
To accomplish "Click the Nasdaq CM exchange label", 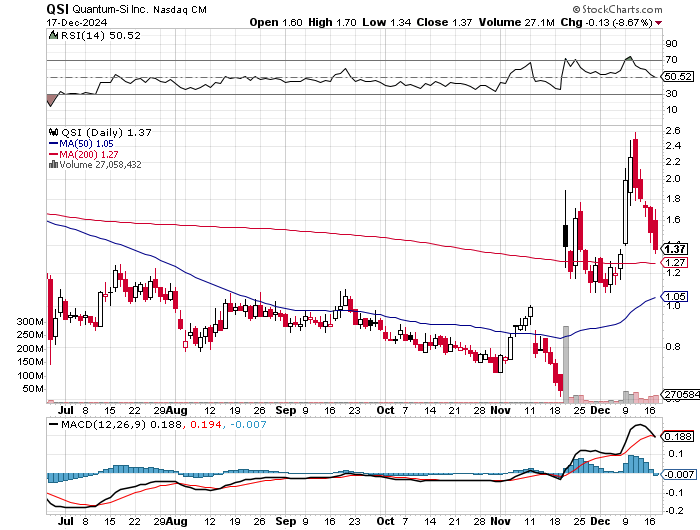I will pos(180,9).
